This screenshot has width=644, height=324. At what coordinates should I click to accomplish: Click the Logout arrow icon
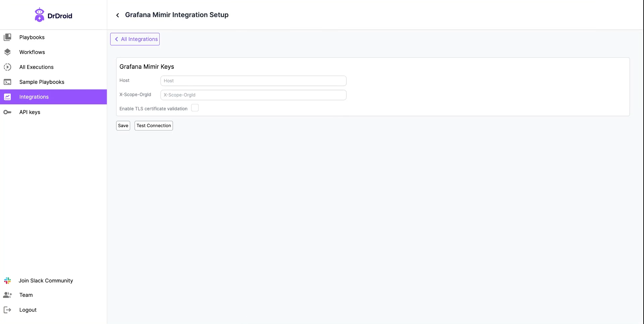click(7, 310)
